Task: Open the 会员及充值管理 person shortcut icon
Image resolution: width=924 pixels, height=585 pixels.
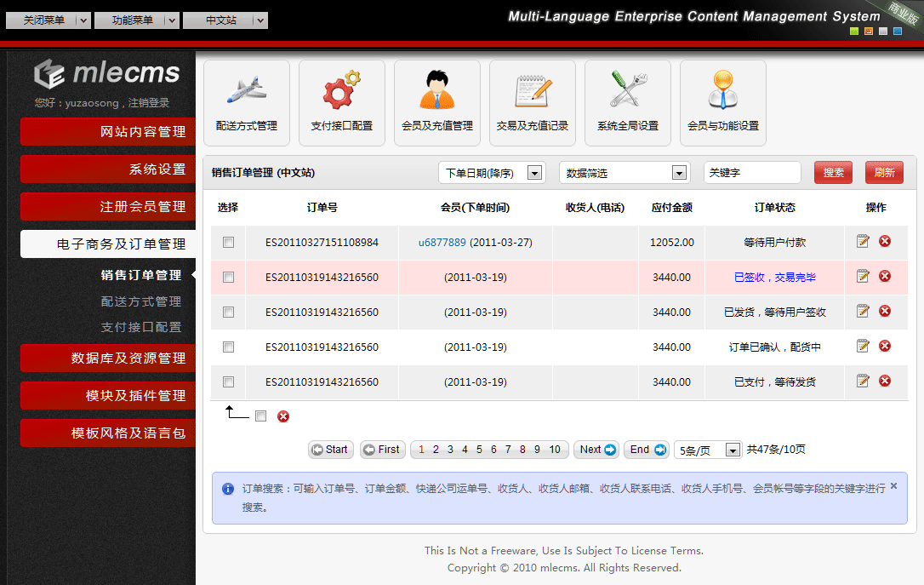Action: click(x=437, y=103)
